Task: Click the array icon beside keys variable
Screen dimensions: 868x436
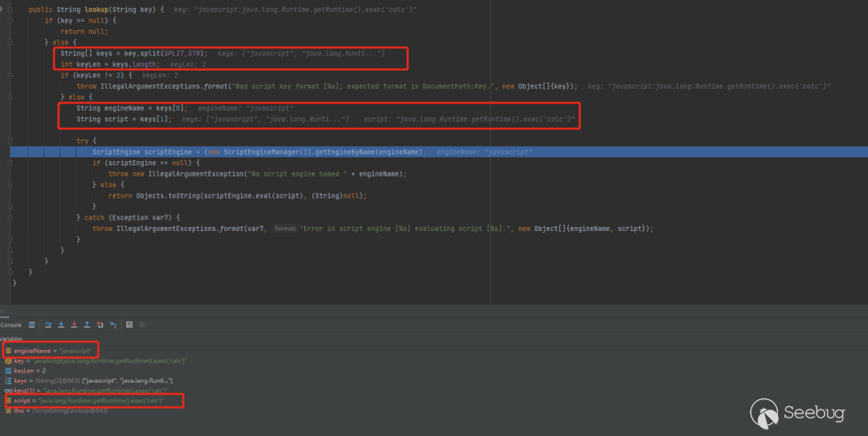Action: (x=8, y=380)
